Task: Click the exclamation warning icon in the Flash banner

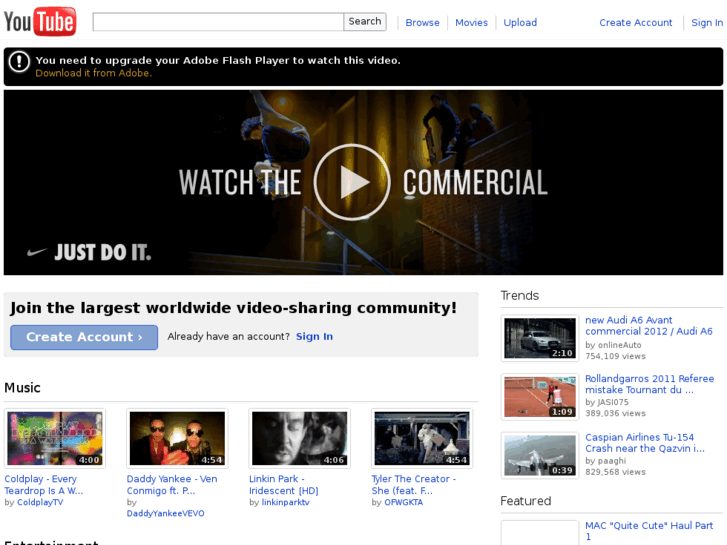Action: click(x=19, y=62)
